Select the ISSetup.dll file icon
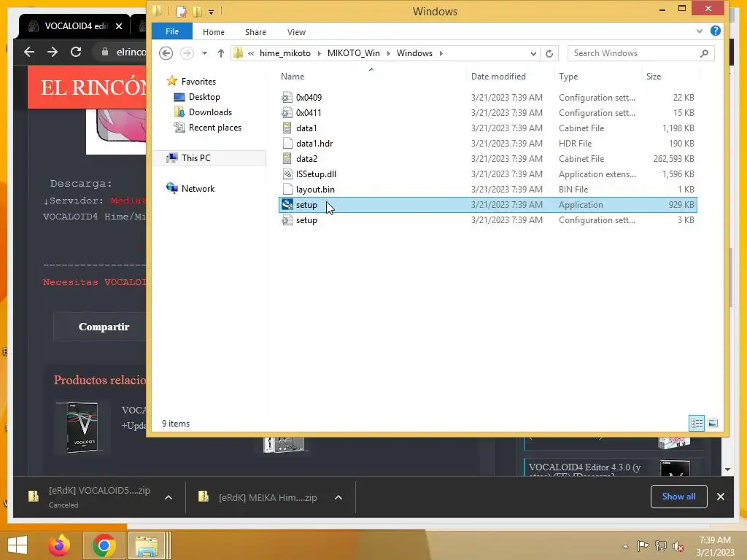The width and height of the screenshot is (747, 560). point(287,174)
